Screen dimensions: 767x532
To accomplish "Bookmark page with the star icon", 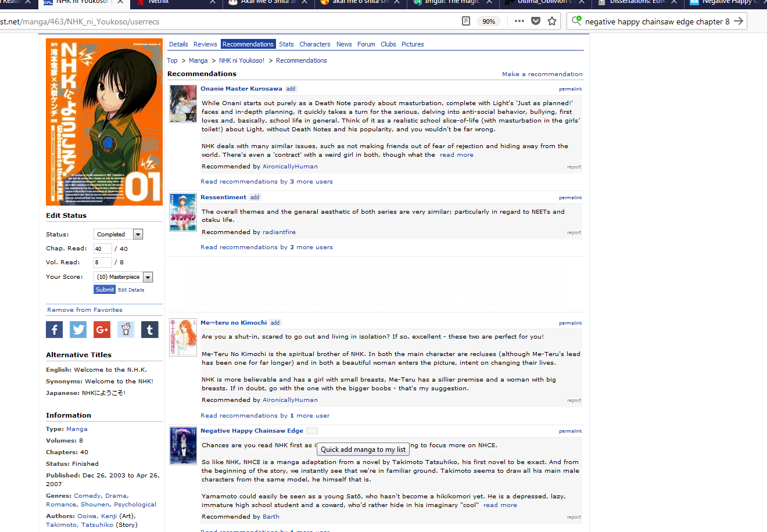I will click(x=552, y=21).
